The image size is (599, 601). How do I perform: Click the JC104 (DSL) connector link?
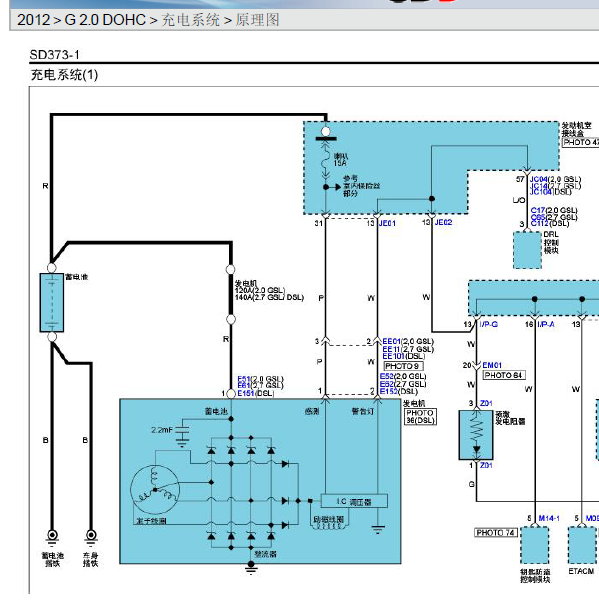(x=540, y=192)
